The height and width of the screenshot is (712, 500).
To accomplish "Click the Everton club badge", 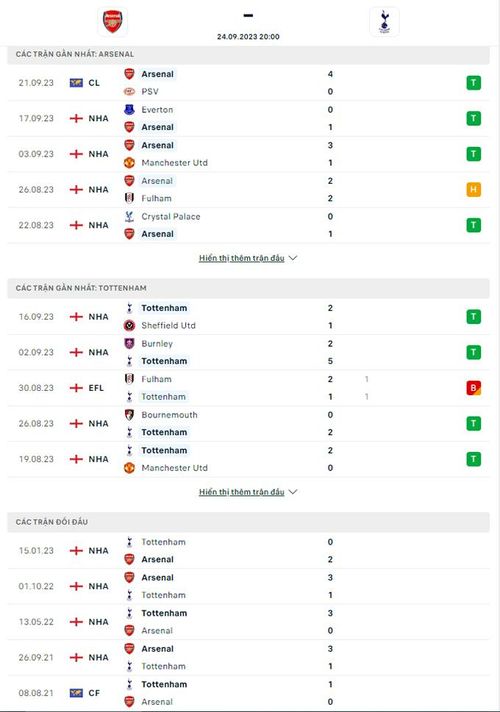I will click(x=129, y=109).
